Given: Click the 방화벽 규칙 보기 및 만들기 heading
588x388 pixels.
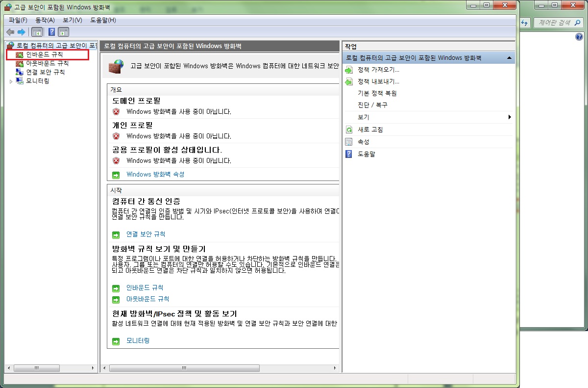Looking at the screenshot, I should click(159, 249).
